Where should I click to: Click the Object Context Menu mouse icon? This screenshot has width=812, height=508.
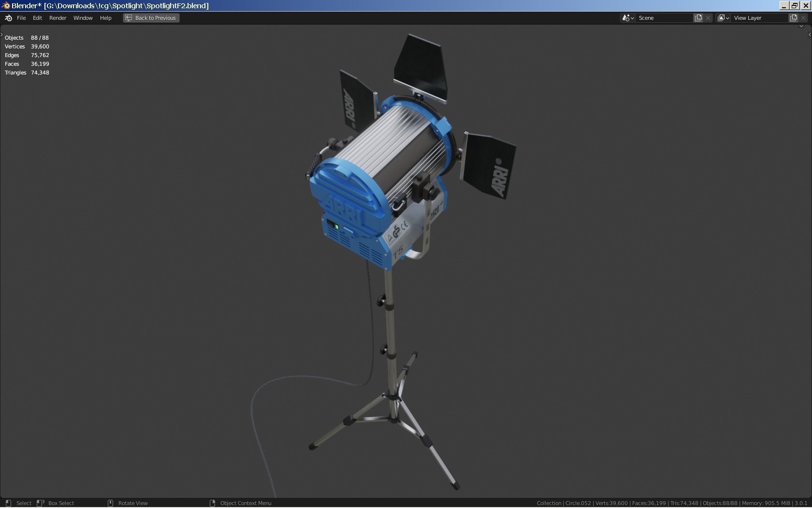tap(212, 503)
